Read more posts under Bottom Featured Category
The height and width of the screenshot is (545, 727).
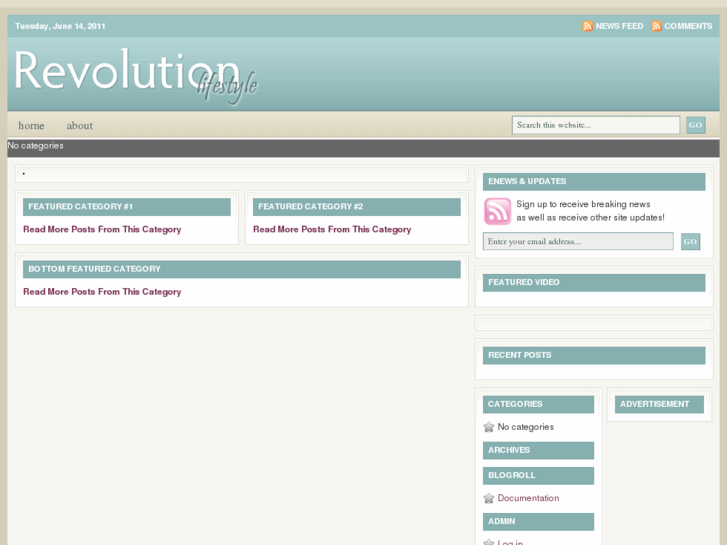click(102, 292)
